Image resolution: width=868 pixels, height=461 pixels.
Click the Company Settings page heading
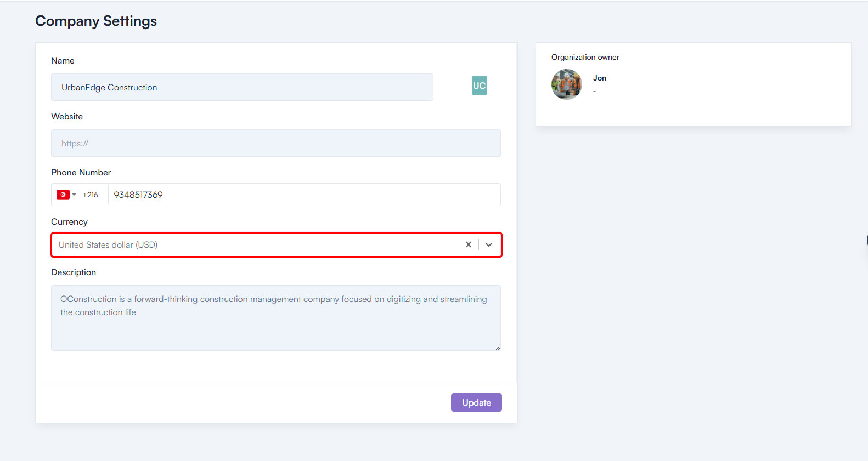tap(96, 21)
